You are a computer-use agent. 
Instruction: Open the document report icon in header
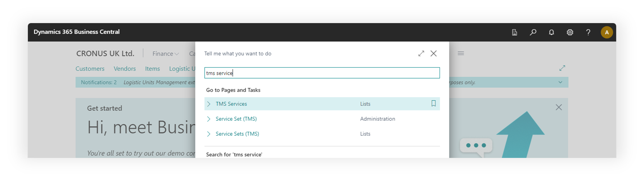click(514, 32)
